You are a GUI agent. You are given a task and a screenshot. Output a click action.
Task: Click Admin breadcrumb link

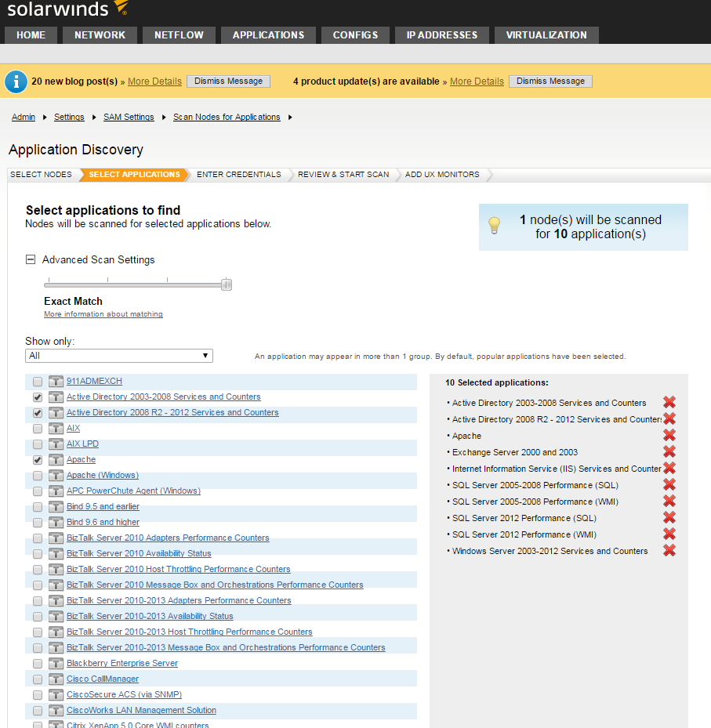pos(24,117)
